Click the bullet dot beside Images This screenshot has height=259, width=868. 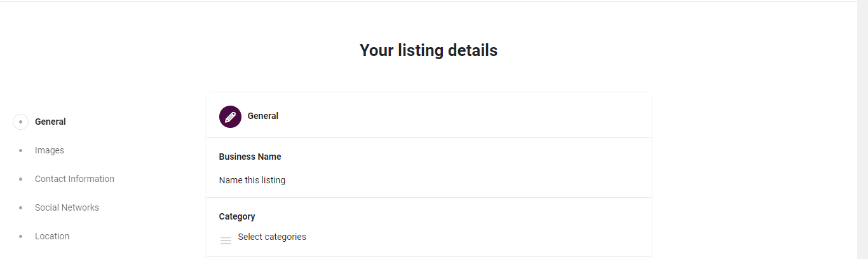pyautogui.click(x=20, y=151)
